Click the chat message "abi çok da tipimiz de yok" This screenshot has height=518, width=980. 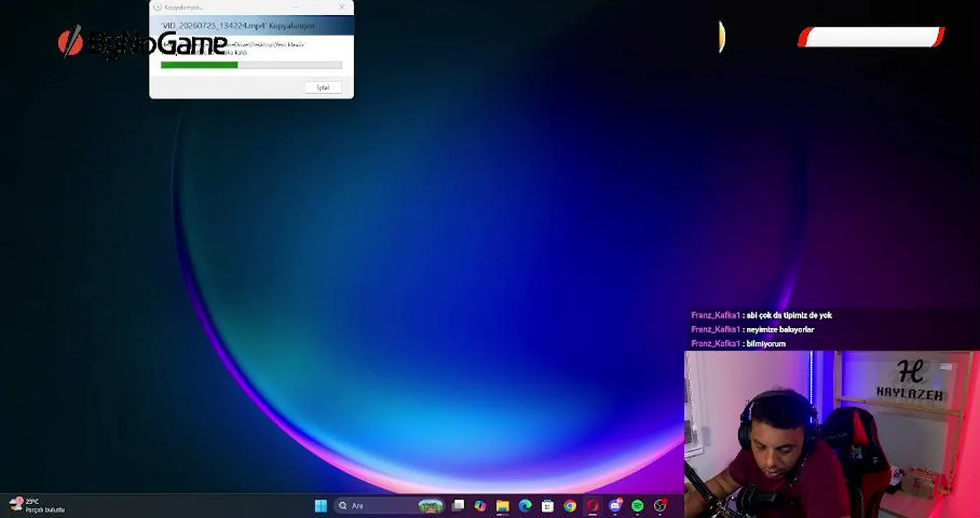[789, 315]
